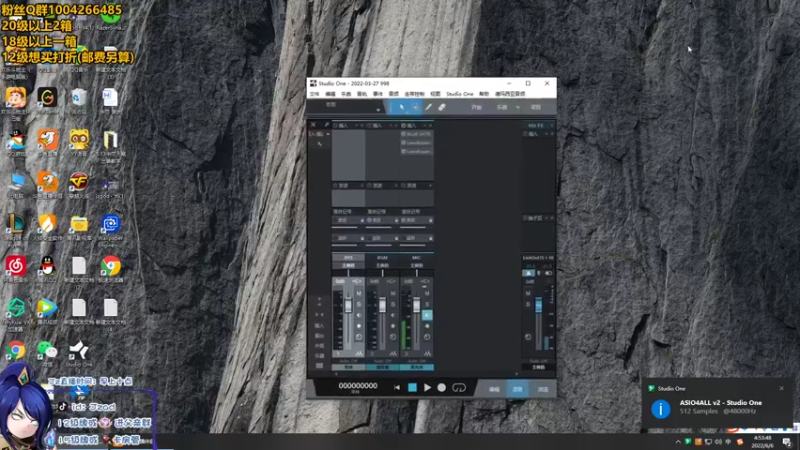Viewport: 800px width, 450px height.
Task: Open Mix FX dropdown on main channel
Action: tap(552, 126)
